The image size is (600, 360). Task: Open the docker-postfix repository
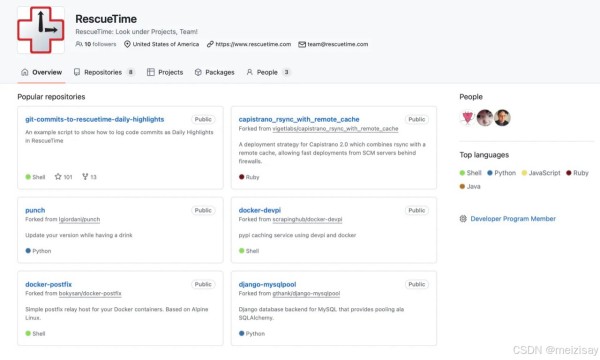[49, 284]
